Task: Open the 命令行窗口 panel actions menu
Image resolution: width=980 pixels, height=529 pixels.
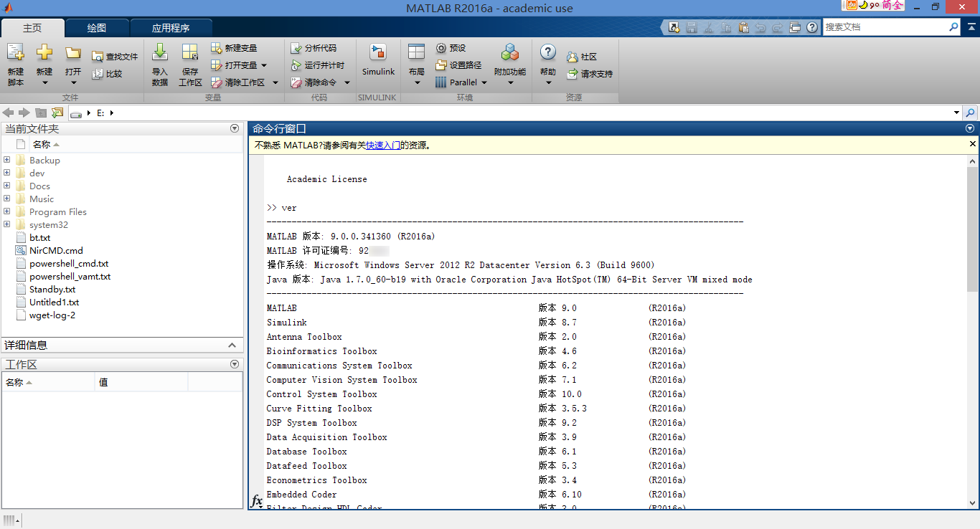Action: (x=970, y=128)
